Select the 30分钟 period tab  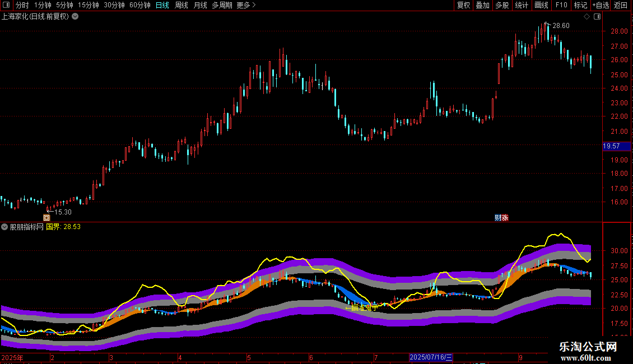(x=114, y=5)
